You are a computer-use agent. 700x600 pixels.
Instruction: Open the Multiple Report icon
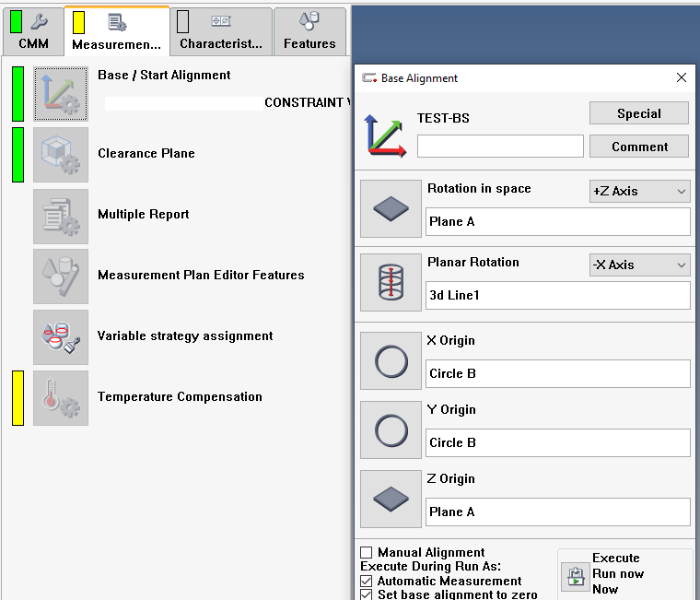(x=61, y=216)
